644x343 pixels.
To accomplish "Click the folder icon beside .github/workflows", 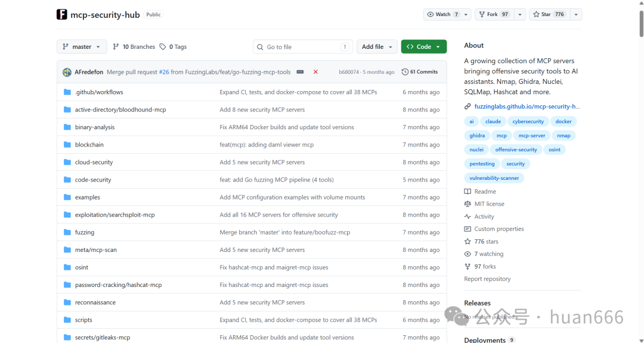I will point(67,92).
